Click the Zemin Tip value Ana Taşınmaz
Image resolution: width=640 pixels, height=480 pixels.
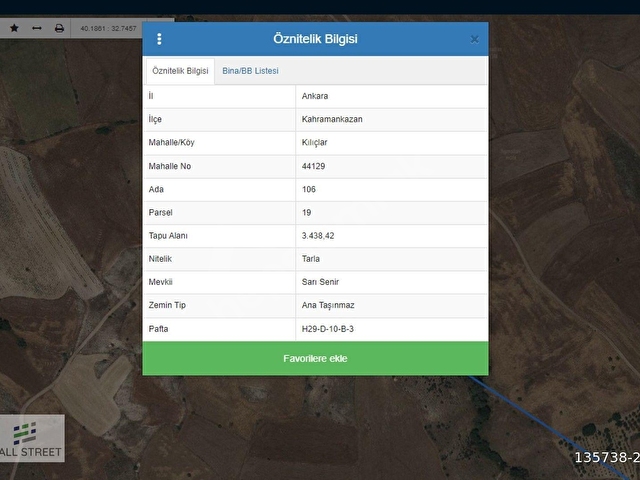pos(328,305)
